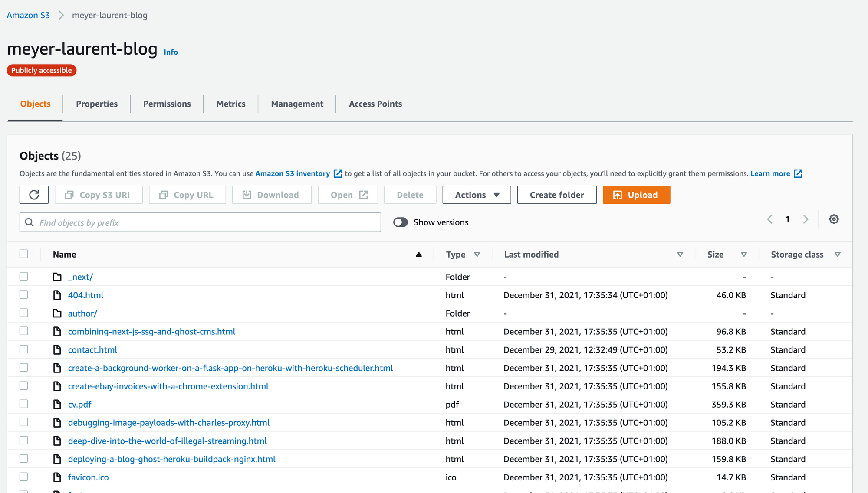Click the Delete button
This screenshot has width=868, height=493.
[x=410, y=195]
